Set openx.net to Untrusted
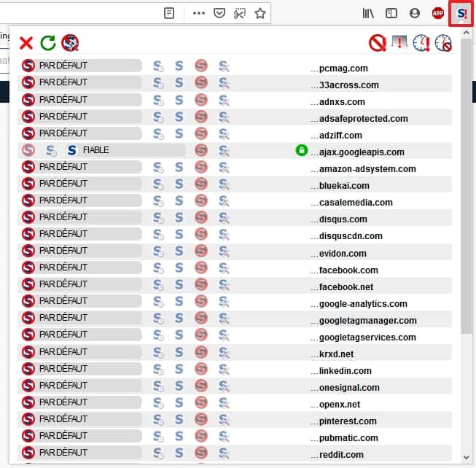476x468 pixels. click(x=201, y=402)
